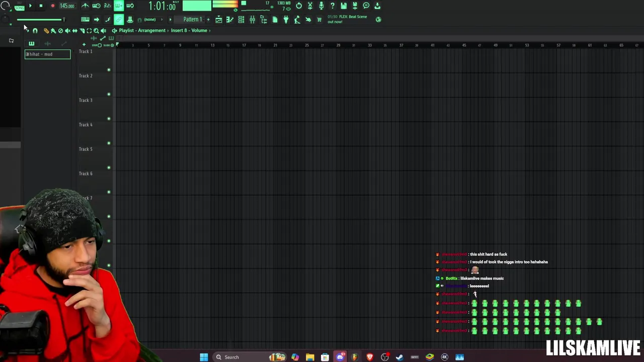Switch picker to automation clips tab
644x362 pixels.
pyautogui.click(x=63, y=44)
